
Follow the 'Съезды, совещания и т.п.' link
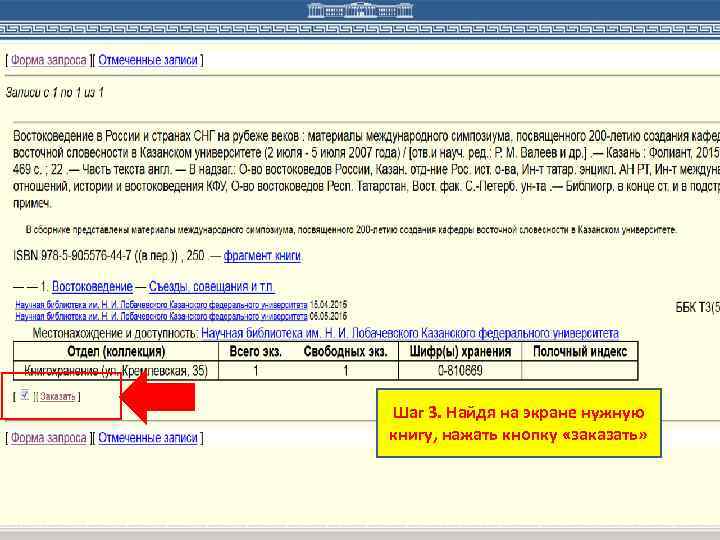(x=212, y=287)
